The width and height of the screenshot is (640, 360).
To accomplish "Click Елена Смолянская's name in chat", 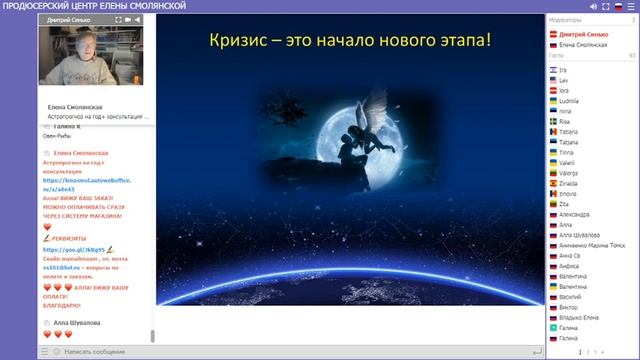I will coord(81,153).
